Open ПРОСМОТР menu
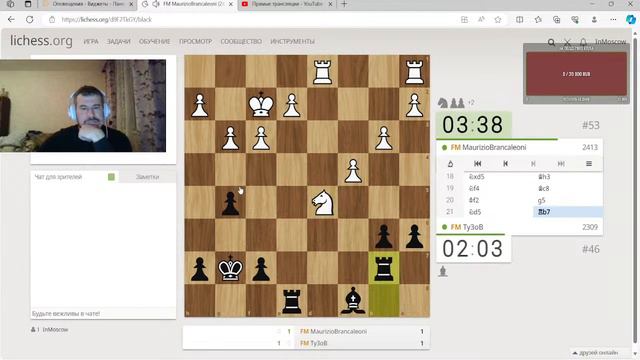 click(x=196, y=42)
